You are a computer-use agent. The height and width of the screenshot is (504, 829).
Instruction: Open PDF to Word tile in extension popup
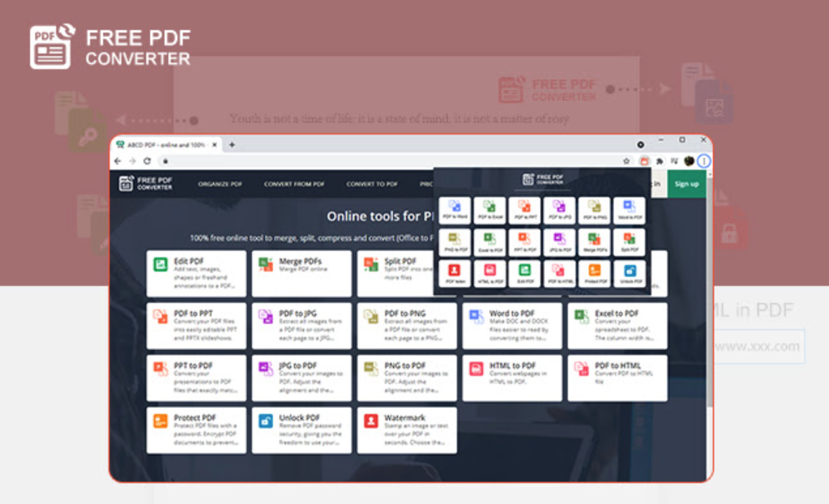coord(454,210)
